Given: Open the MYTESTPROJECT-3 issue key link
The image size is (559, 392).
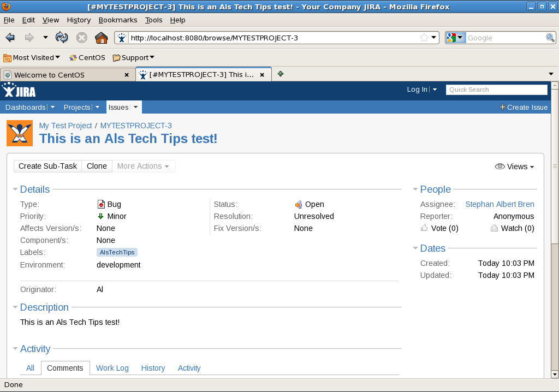Looking at the screenshot, I should tap(136, 126).
